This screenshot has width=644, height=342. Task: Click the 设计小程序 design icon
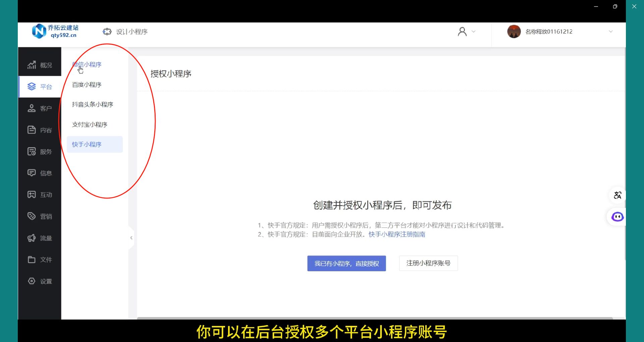(107, 32)
